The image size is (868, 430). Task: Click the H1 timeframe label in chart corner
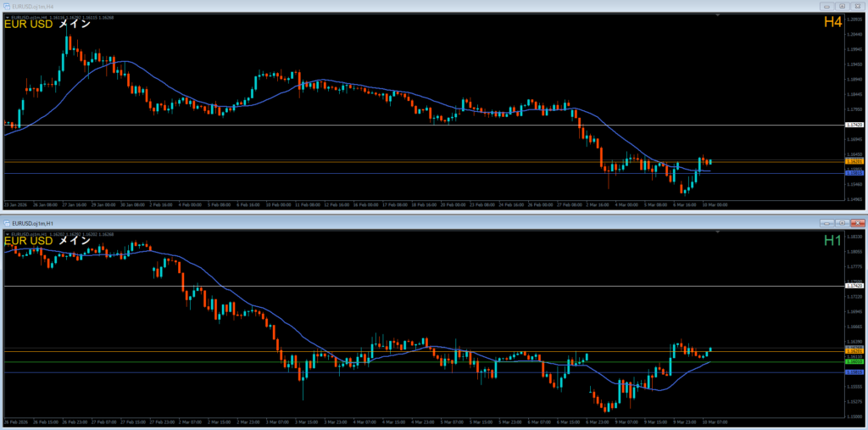pyautogui.click(x=832, y=241)
